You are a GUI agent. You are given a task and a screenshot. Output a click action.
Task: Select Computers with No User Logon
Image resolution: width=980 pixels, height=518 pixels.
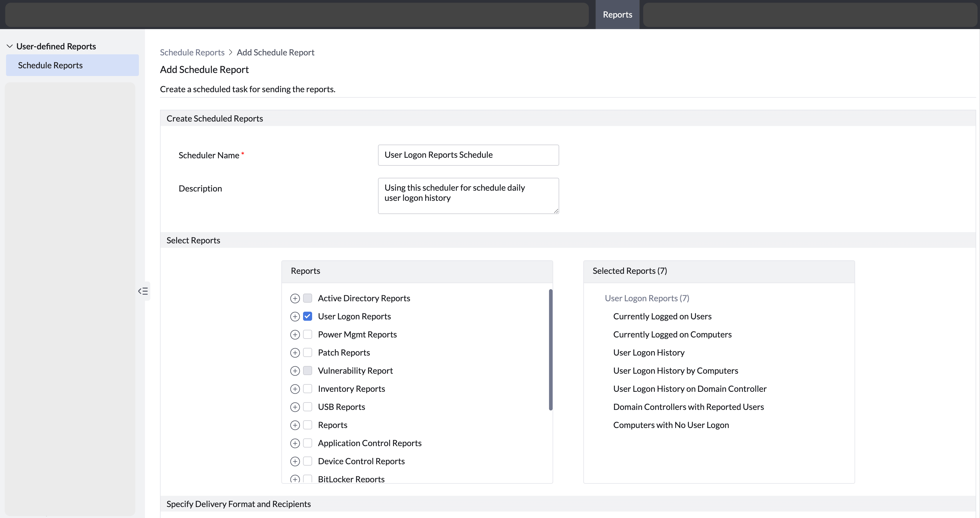click(x=671, y=425)
